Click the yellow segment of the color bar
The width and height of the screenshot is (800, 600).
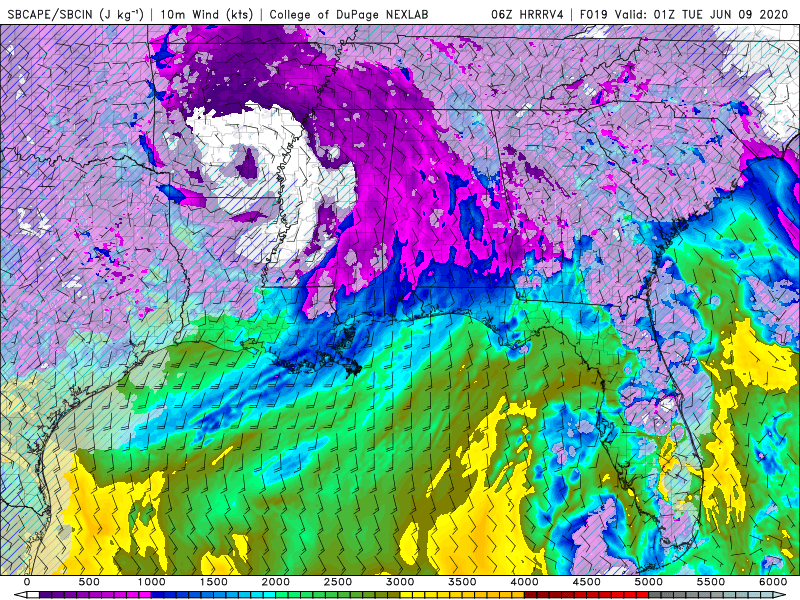(462, 595)
